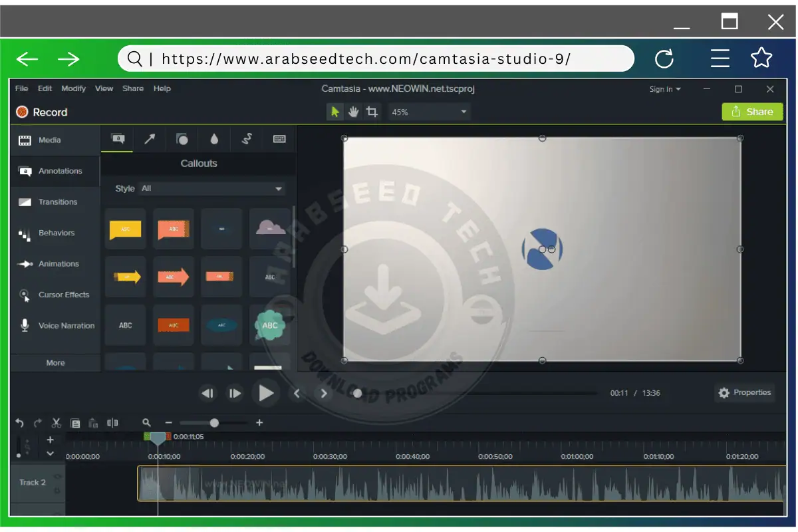Open the Blur annotation category
Image resolution: width=798 pixels, height=532 pixels.
pyautogui.click(x=214, y=140)
